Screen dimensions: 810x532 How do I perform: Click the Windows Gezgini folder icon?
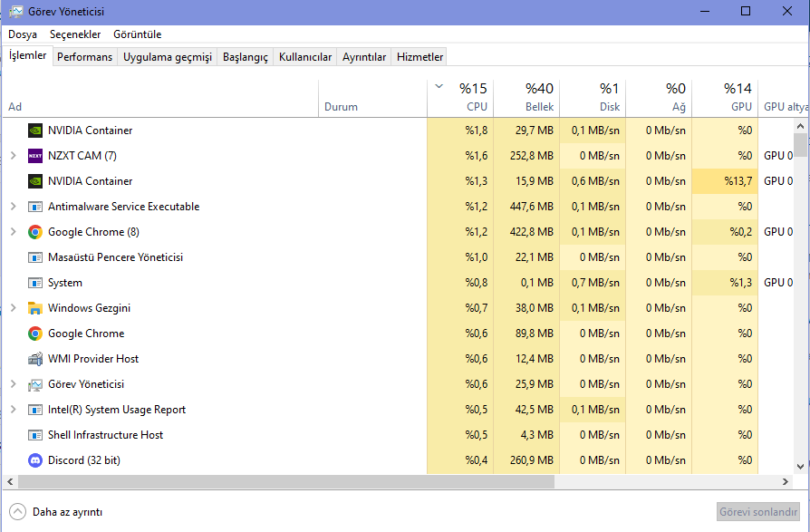(35, 308)
